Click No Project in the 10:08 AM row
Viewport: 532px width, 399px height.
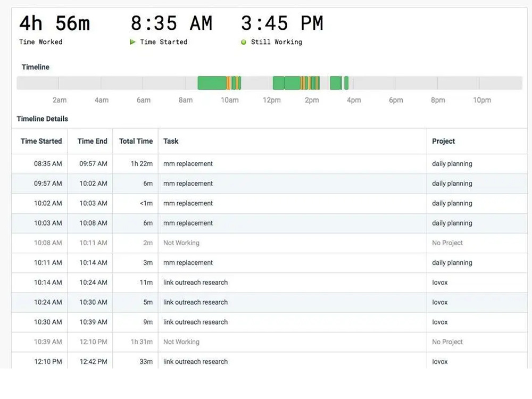click(x=447, y=243)
